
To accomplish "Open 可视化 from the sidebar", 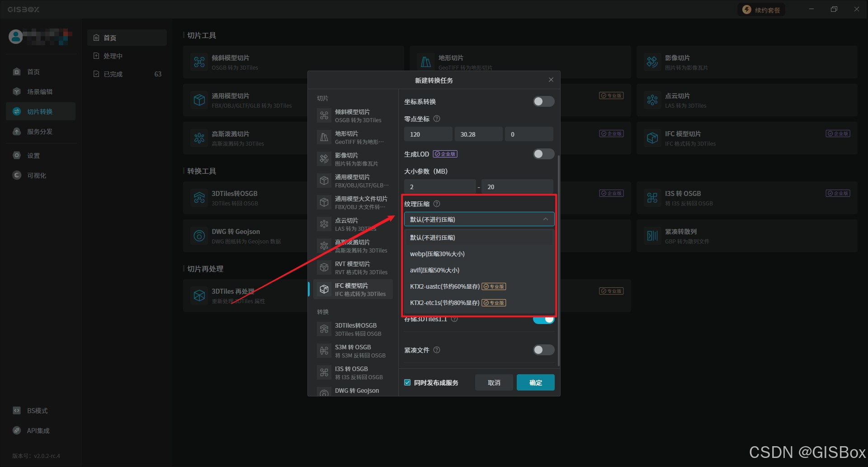I will (40, 176).
